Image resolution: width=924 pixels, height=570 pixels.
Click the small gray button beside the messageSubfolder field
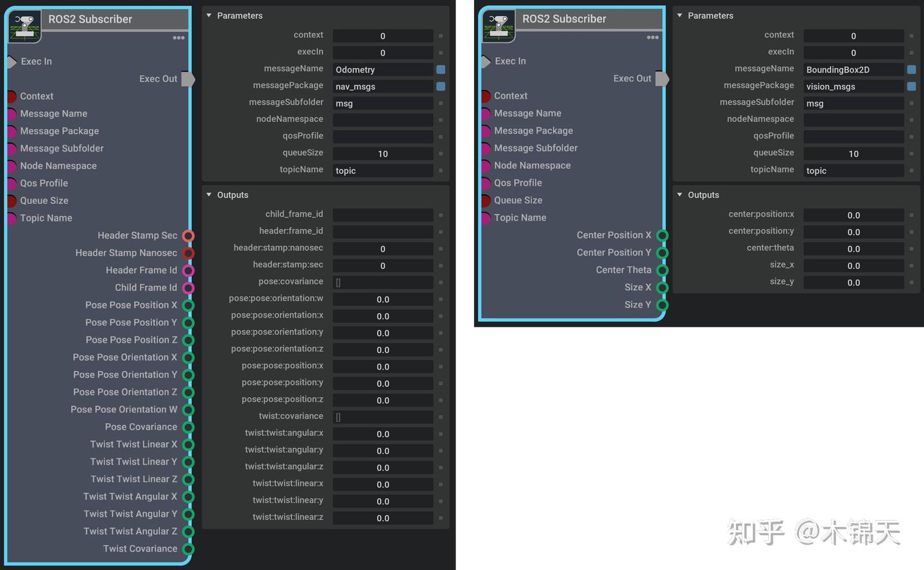[441, 103]
